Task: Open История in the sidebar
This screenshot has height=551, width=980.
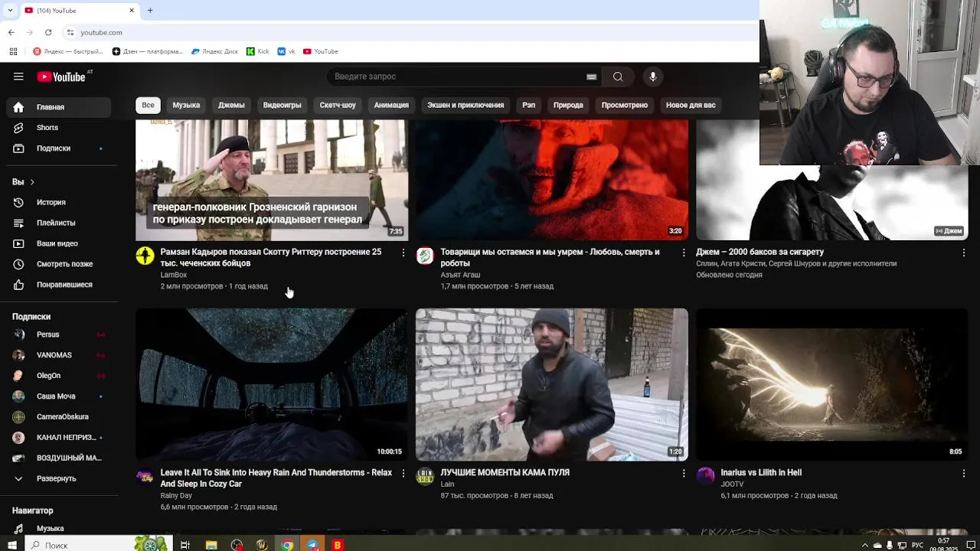Action: coord(59,202)
